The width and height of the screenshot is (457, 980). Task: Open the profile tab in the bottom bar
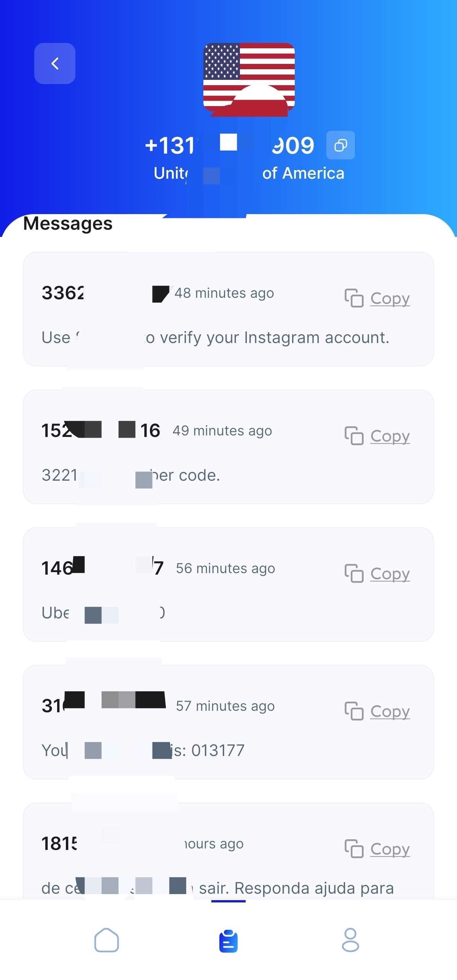pos(350,940)
